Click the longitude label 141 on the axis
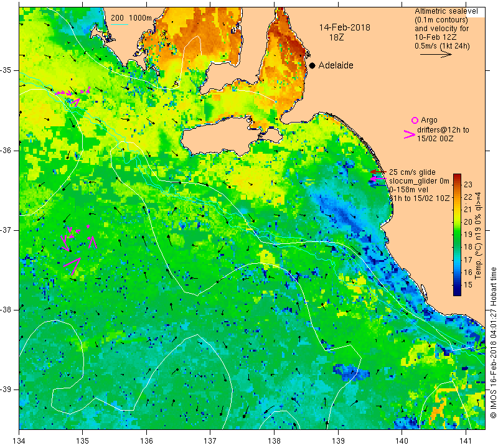This screenshot has height=448, width=498. [x=466, y=441]
